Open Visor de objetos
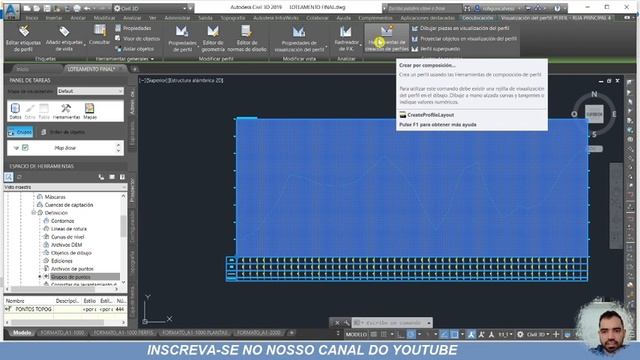 pos(138,38)
